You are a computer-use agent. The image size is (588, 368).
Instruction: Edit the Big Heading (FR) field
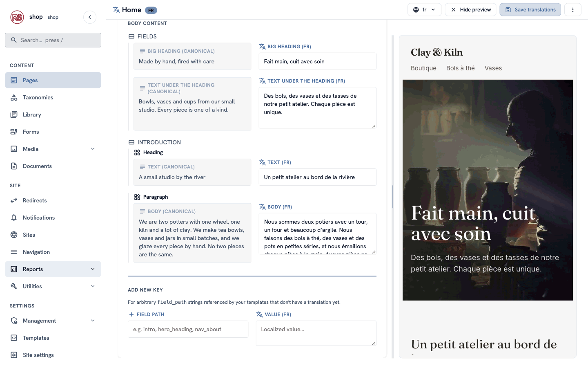click(317, 61)
